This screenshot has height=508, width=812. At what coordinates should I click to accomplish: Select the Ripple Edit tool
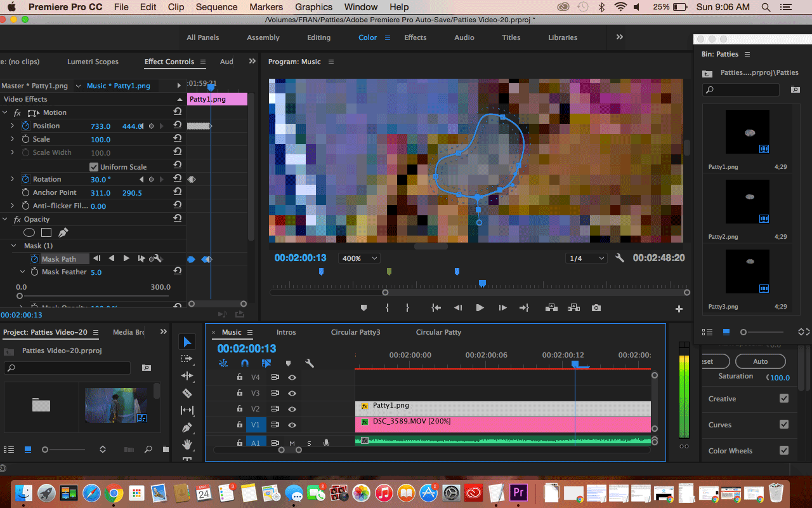(x=187, y=376)
